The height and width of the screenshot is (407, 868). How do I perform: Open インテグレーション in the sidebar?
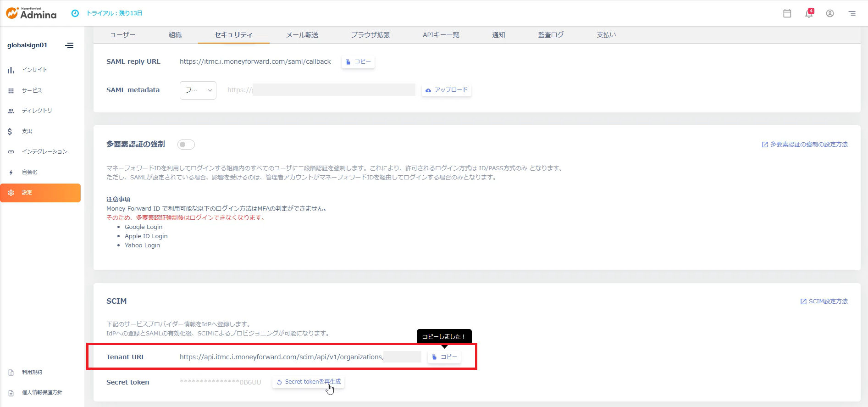pyautogui.click(x=40, y=151)
